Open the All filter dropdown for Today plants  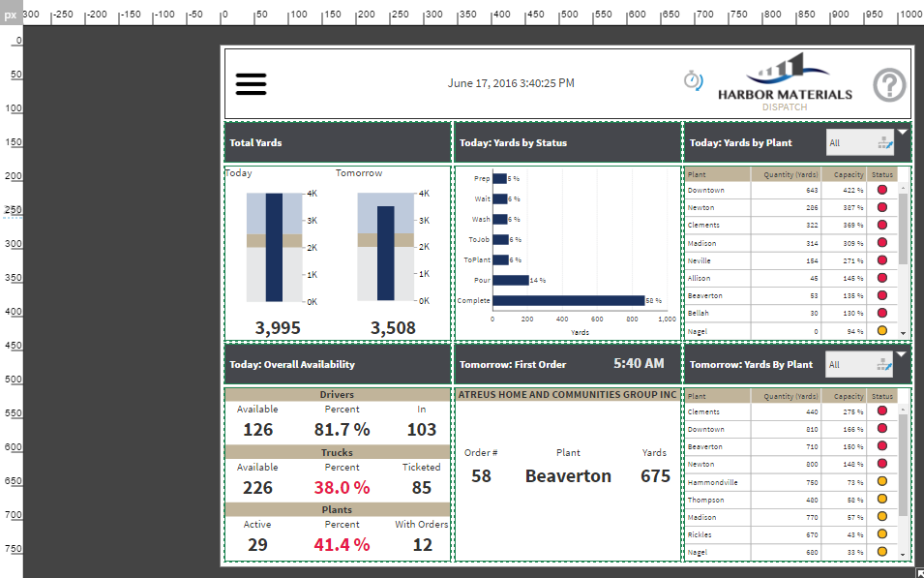pyautogui.click(x=860, y=142)
